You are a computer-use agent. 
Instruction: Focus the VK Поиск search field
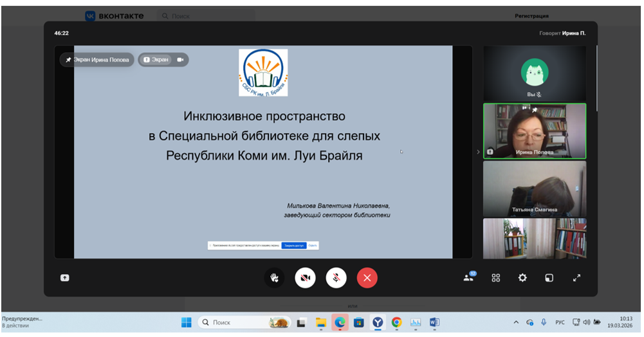pyautogui.click(x=206, y=16)
